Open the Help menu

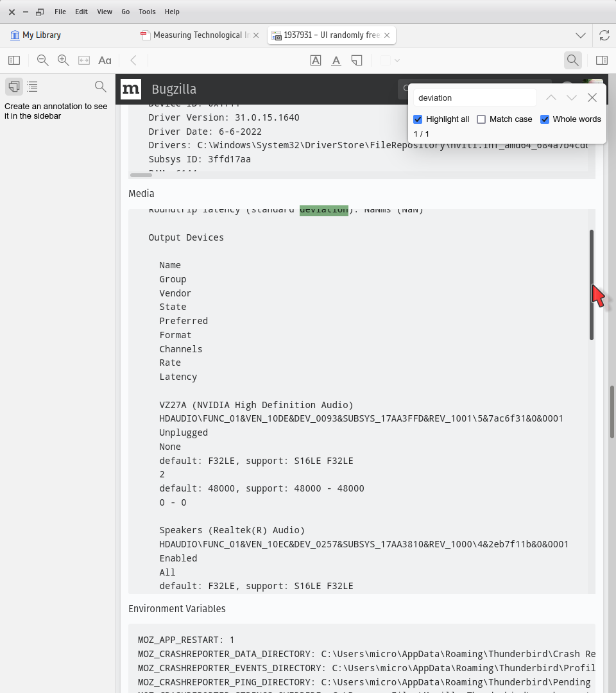pos(172,12)
